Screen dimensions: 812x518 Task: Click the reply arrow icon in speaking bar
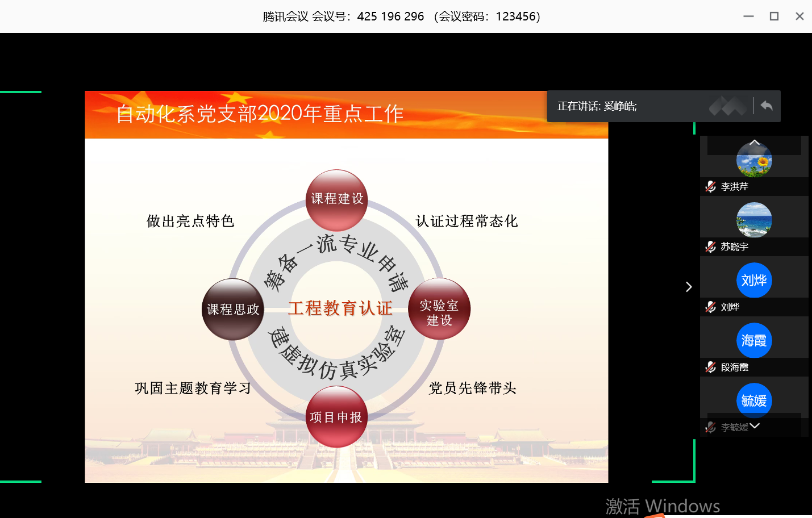(767, 106)
